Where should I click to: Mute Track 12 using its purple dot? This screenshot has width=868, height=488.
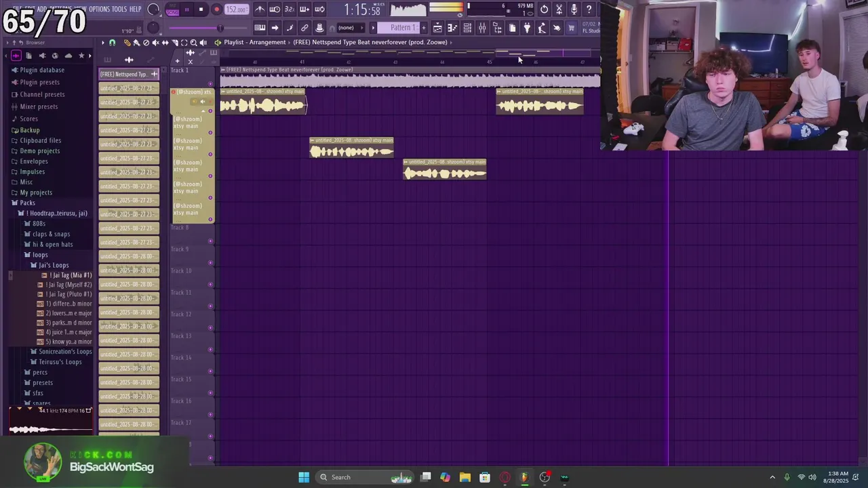click(210, 327)
